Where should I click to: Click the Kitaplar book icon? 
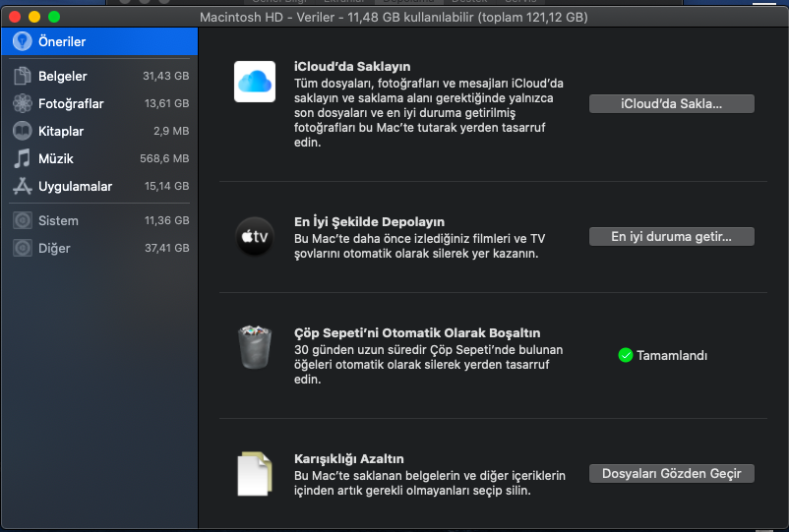tap(23, 131)
